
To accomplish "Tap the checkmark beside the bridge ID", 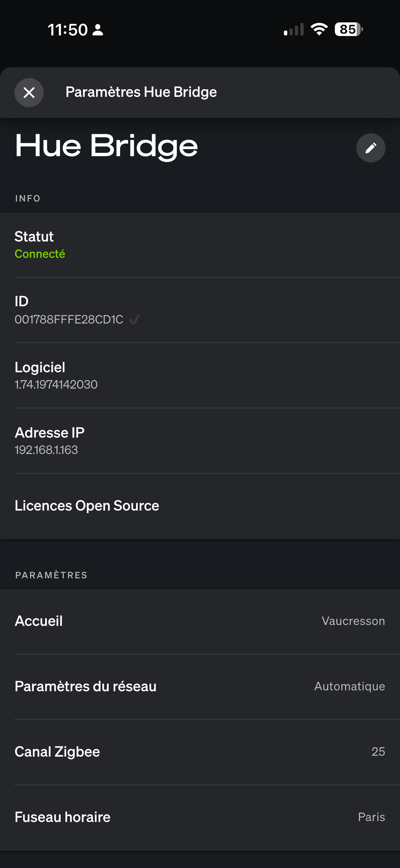I will tap(134, 319).
